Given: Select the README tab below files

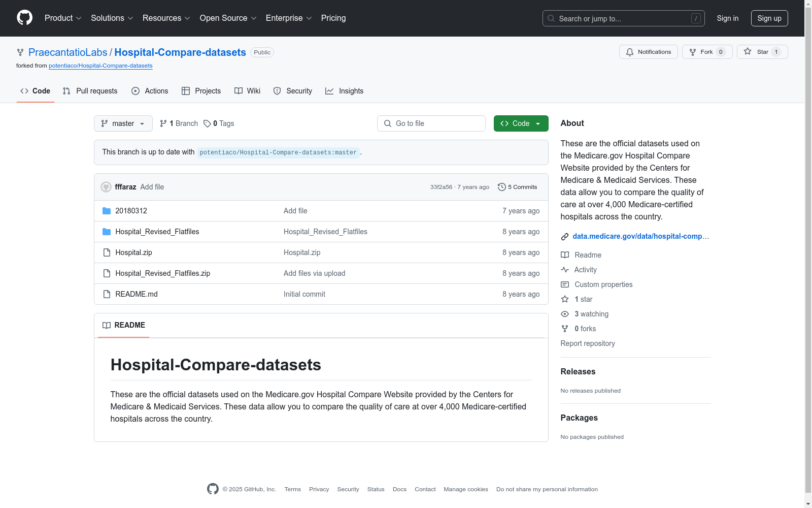Looking at the screenshot, I should (124, 325).
